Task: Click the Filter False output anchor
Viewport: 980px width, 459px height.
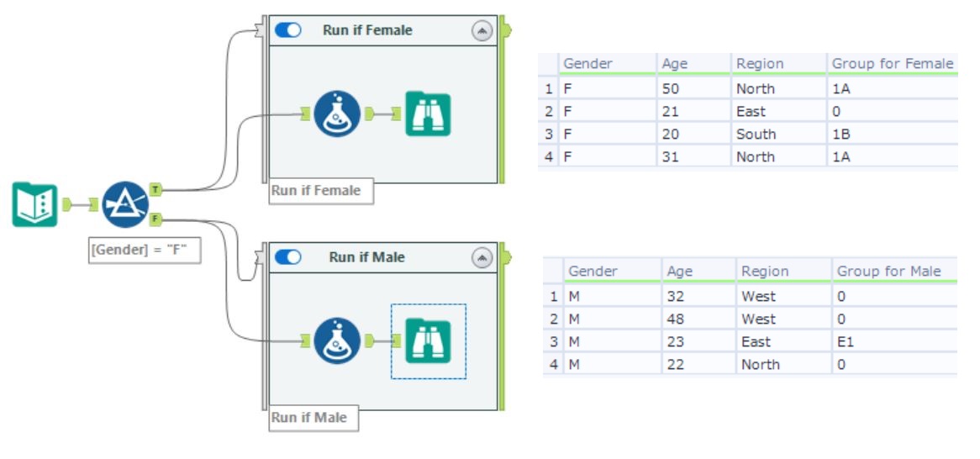Action: pyautogui.click(x=155, y=219)
